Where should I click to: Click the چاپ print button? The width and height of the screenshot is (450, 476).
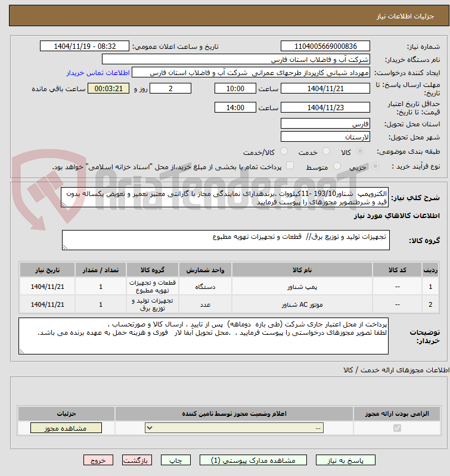pyautogui.click(x=175, y=461)
